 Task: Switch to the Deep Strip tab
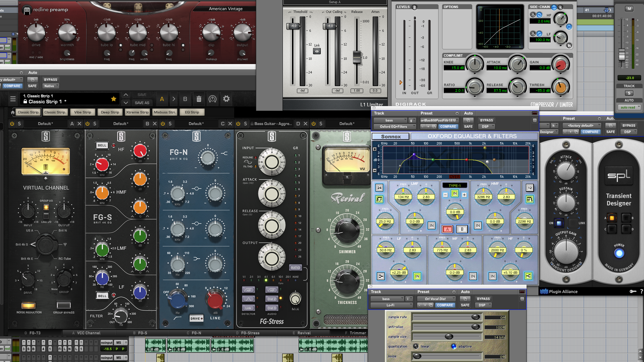point(110,112)
